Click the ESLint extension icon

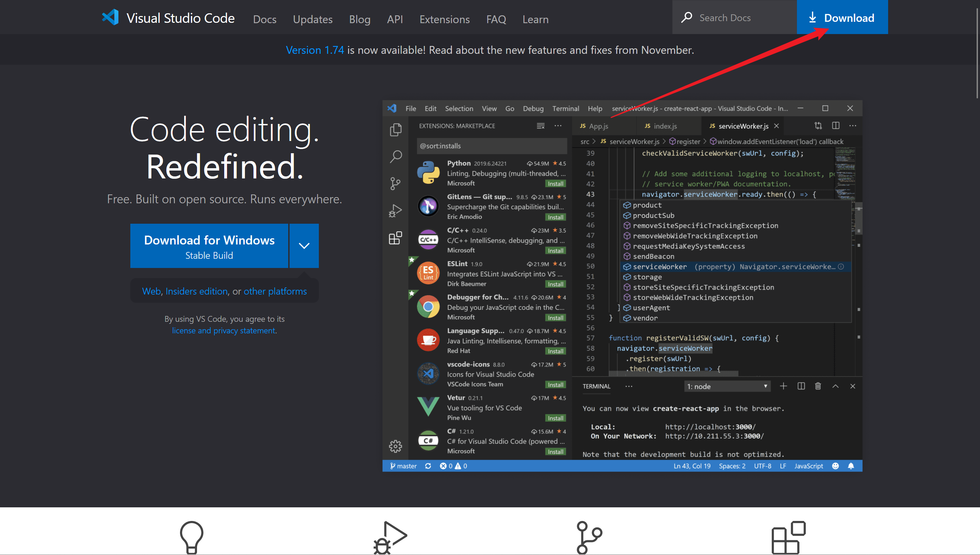[x=428, y=273]
